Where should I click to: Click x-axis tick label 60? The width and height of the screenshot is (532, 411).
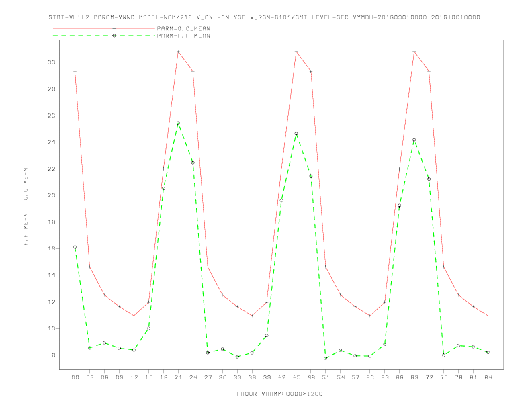[x=370, y=377]
